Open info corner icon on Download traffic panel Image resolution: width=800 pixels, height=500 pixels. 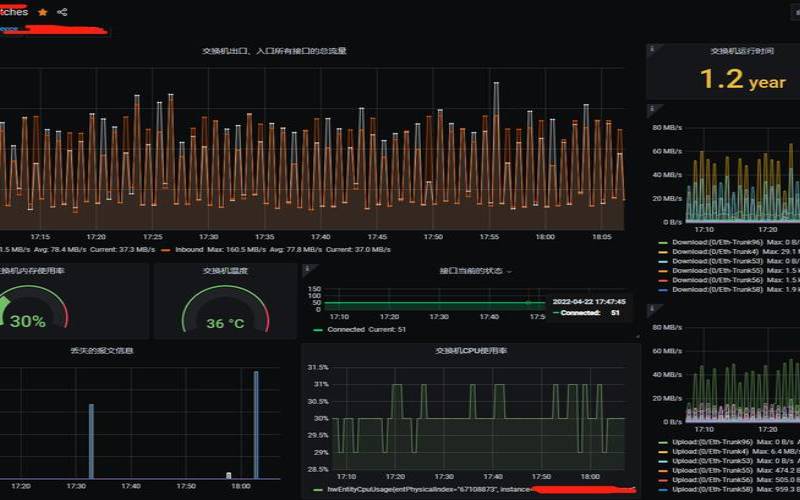(x=653, y=109)
